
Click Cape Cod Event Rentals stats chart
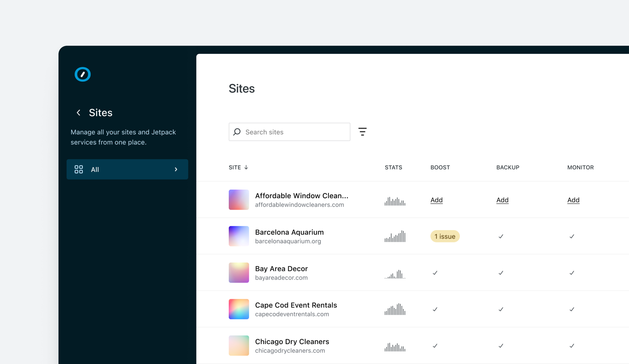[x=395, y=309]
